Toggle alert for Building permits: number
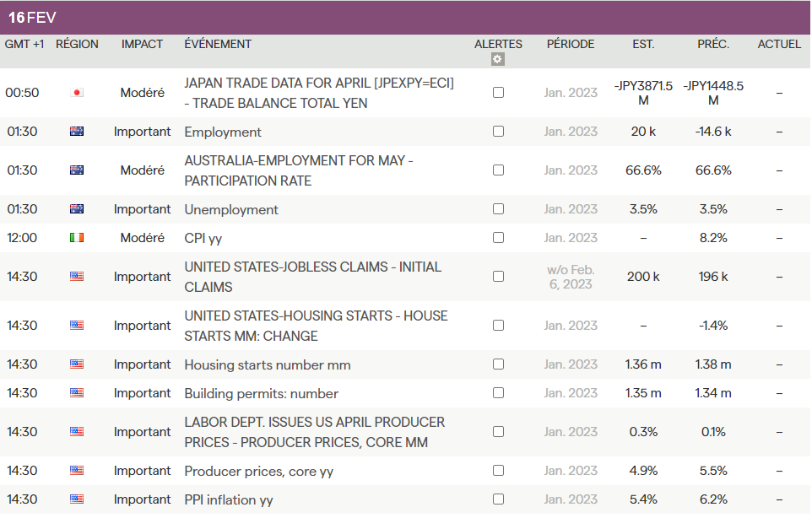Image resolution: width=812 pixels, height=518 pixels. tap(498, 393)
